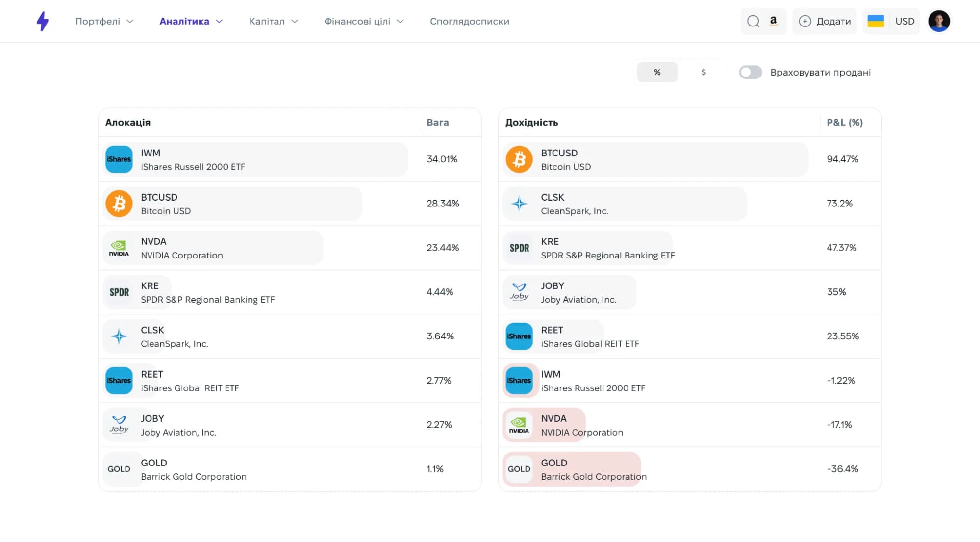Click the CleanSpark star logo in Дохідність
The height and width of the screenshot is (542, 980).
pyautogui.click(x=519, y=204)
